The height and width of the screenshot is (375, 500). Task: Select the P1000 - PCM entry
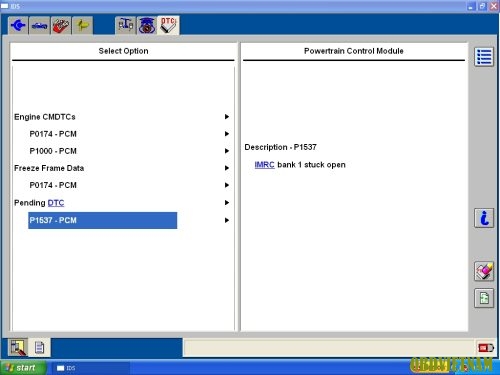click(53, 151)
